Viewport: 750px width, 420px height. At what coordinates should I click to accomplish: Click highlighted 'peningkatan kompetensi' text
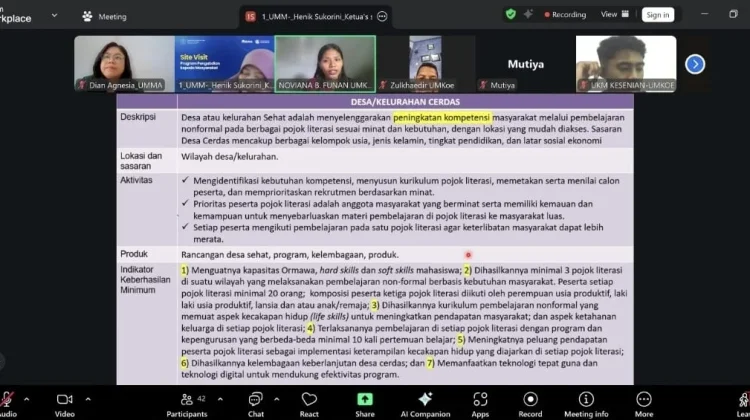click(x=442, y=117)
